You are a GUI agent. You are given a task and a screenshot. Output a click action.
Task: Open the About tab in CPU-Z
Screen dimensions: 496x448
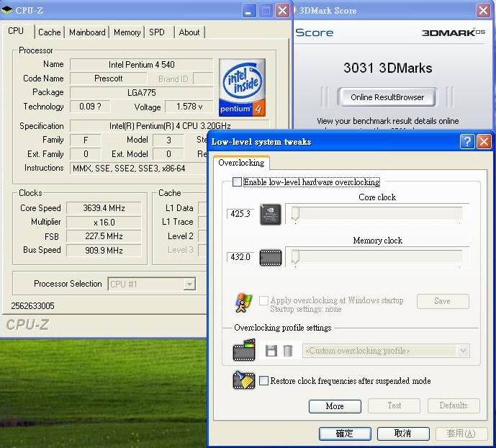tap(189, 32)
